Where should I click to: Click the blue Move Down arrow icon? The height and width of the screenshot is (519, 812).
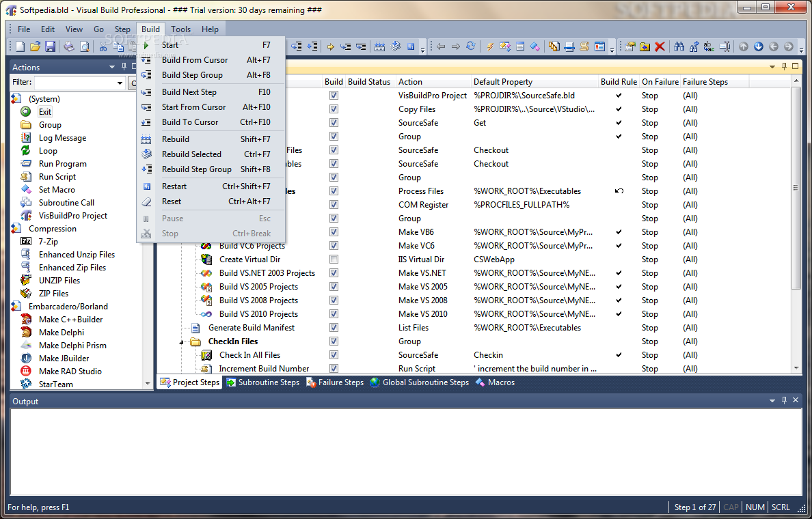[759, 47]
